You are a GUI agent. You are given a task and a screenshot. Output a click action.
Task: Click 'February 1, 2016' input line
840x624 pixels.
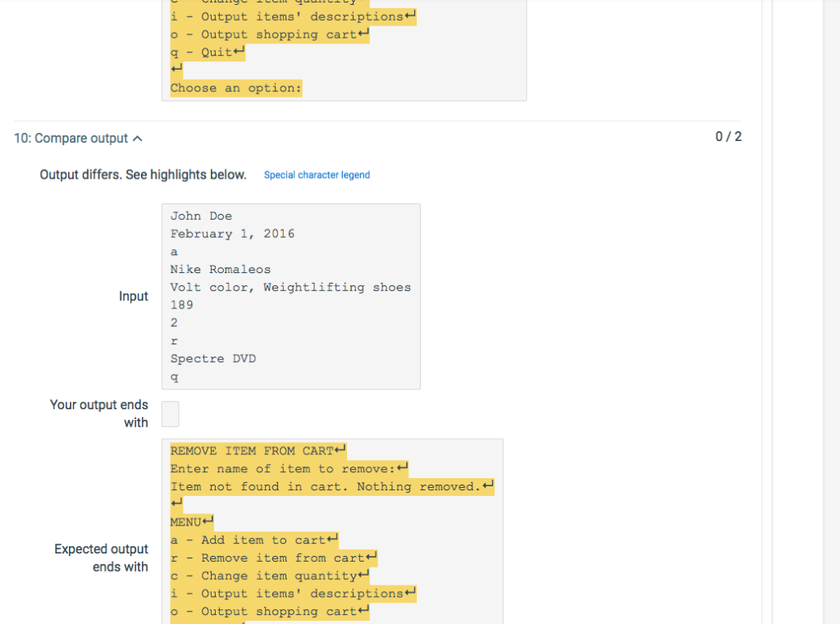[232, 234]
